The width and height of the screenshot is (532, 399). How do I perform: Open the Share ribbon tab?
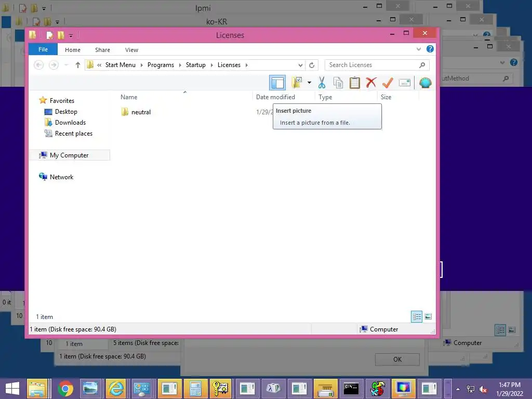point(102,50)
